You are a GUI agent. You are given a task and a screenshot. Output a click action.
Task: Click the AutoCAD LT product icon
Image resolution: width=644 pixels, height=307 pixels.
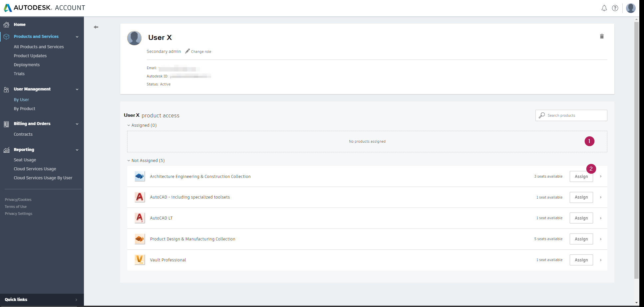pyautogui.click(x=140, y=218)
